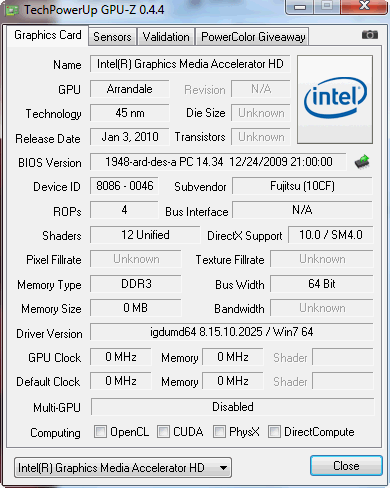Click the Bus Width value 64 Bit
Image resolution: width=390 pixels, height=488 pixels.
[x=322, y=284]
